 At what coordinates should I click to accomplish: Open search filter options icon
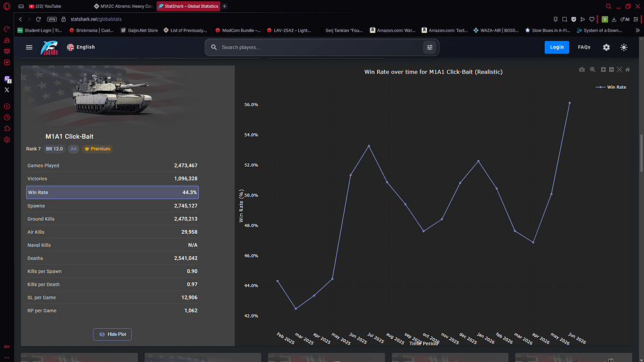click(430, 47)
